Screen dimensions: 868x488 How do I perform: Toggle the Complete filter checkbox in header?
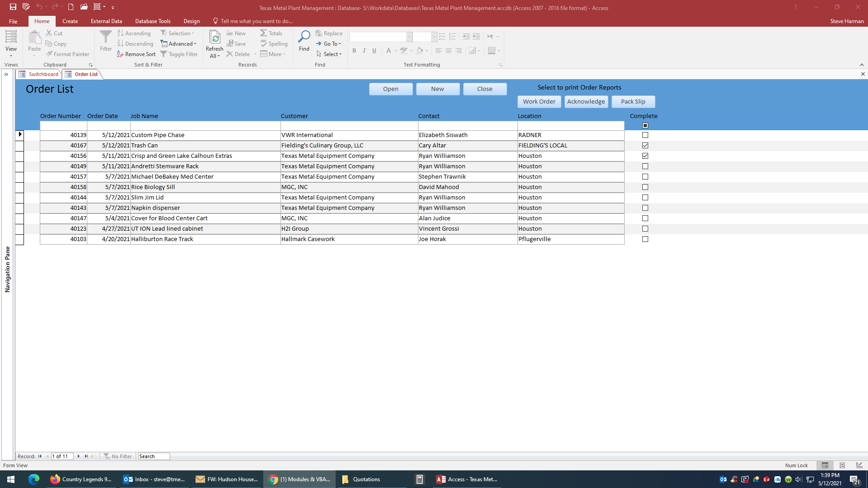pyautogui.click(x=645, y=126)
